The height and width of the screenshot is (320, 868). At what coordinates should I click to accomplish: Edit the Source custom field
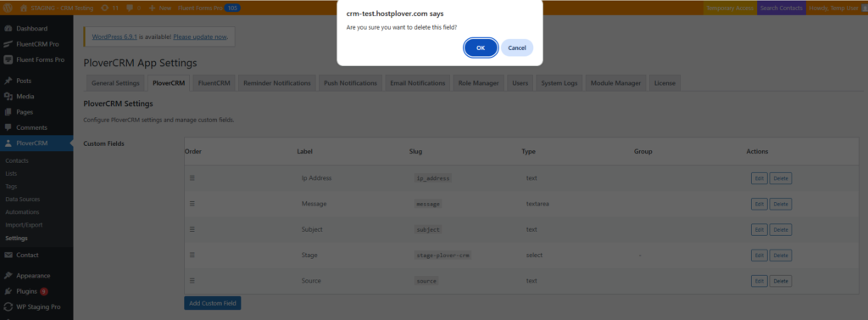click(x=759, y=281)
